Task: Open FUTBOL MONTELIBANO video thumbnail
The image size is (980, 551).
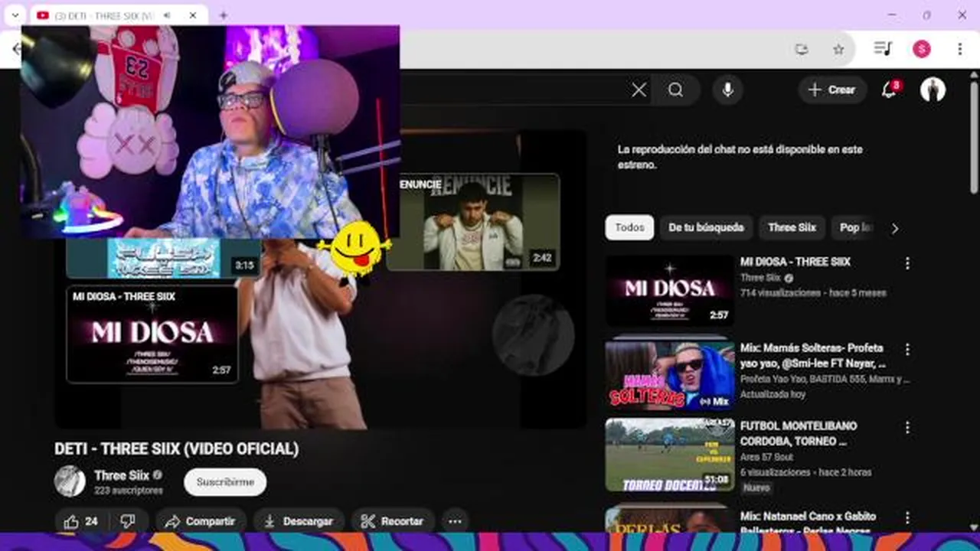Action: (x=669, y=455)
